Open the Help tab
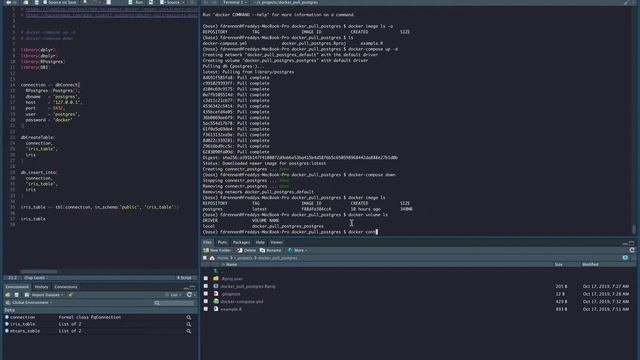Image resolution: width=640 pixels, height=360 pixels. coord(260,242)
